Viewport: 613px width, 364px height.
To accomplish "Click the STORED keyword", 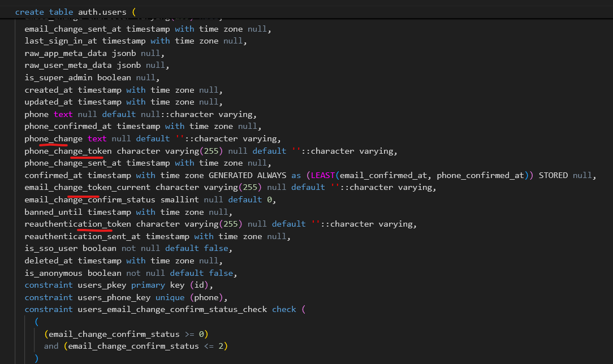I will coord(553,175).
